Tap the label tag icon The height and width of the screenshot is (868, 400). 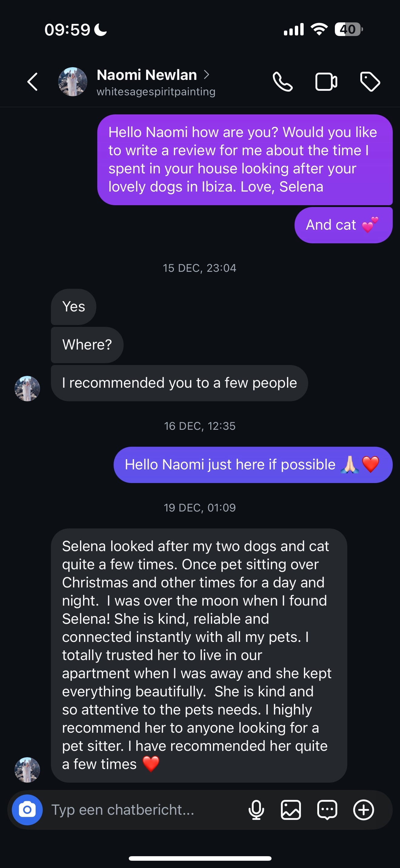tap(370, 82)
